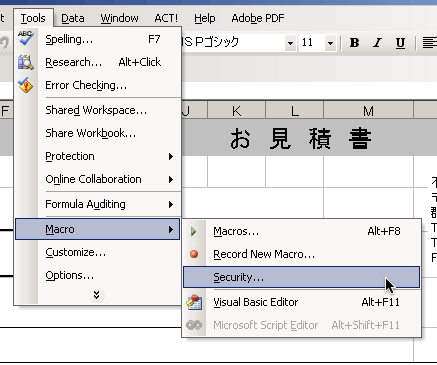Image resolution: width=437 pixels, height=365 pixels.
Task: Expand the Online Collaboration submenu
Action: 97,179
